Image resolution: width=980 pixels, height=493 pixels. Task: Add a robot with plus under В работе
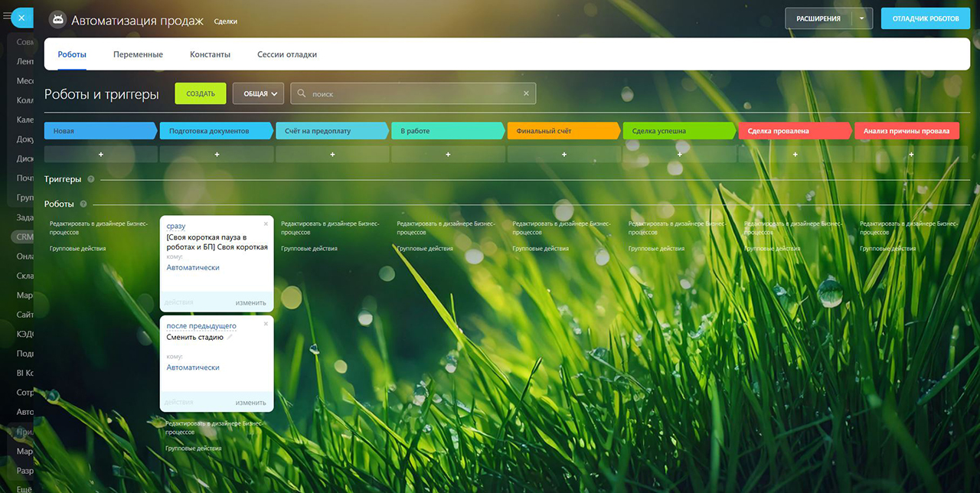click(448, 154)
